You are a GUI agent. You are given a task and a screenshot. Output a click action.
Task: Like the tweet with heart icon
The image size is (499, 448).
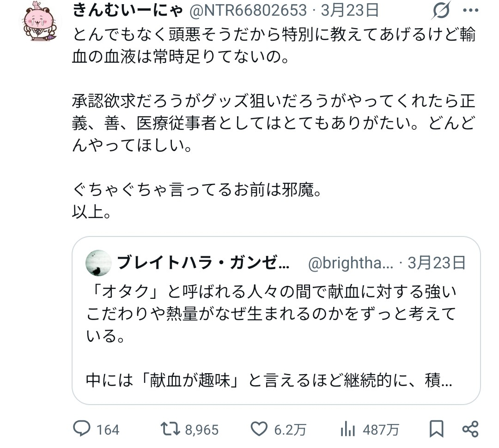point(259,429)
